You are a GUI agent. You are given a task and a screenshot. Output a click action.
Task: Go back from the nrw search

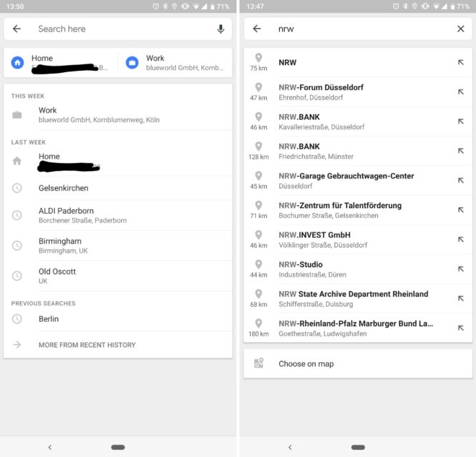257,29
